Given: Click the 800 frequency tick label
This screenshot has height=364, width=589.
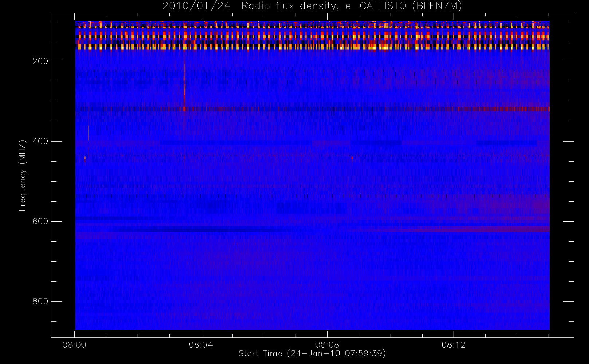Looking at the screenshot, I should point(40,301).
